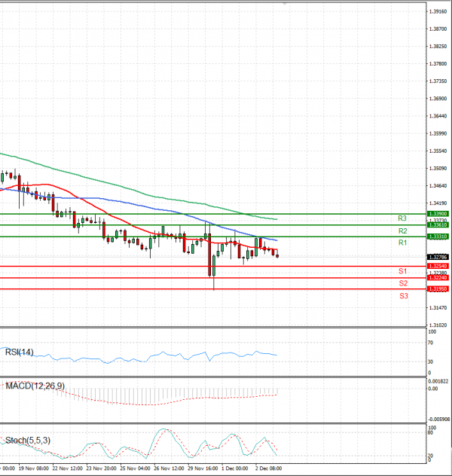
Task: Click the R2 resistance label
Action: 402,231
